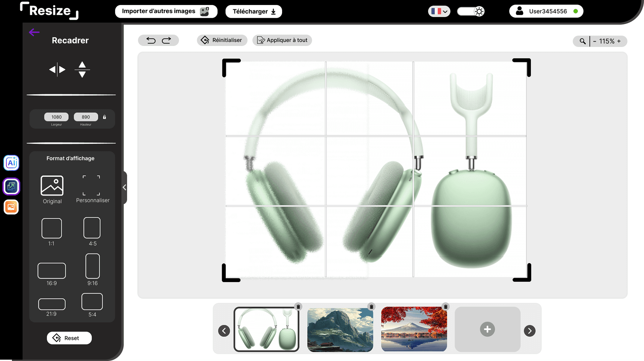Open the orange image tool icon
644x361 pixels.
(x=11, y=207)
